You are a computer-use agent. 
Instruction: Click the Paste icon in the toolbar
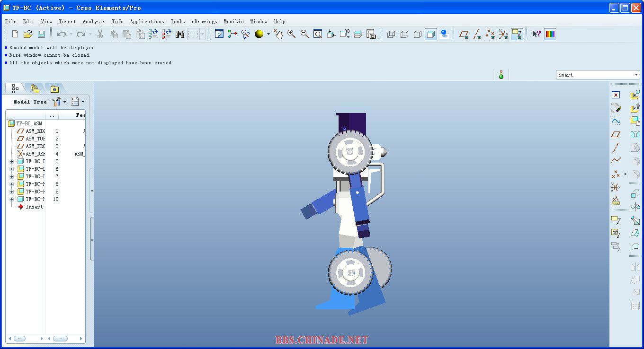(x=127, y=34)
